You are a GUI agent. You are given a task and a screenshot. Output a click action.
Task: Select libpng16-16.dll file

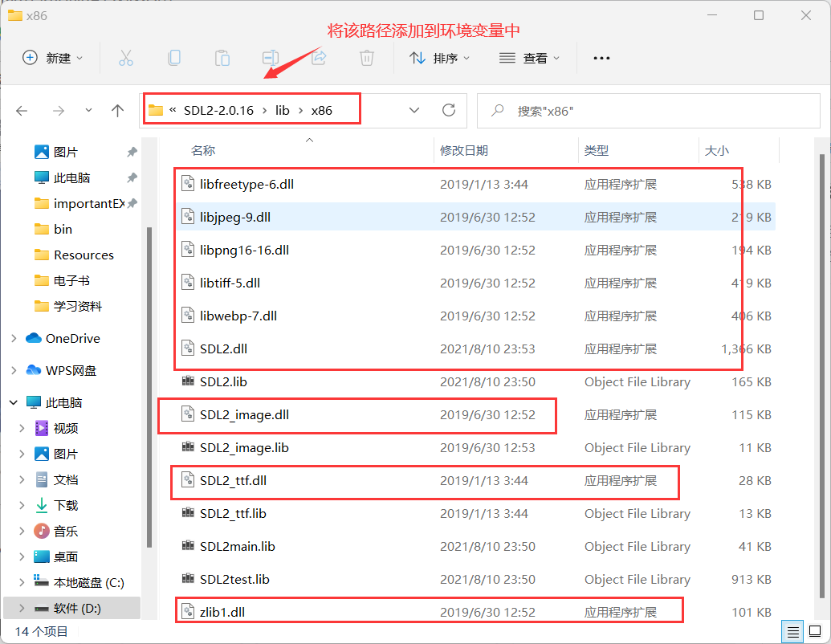coord(244,251)
